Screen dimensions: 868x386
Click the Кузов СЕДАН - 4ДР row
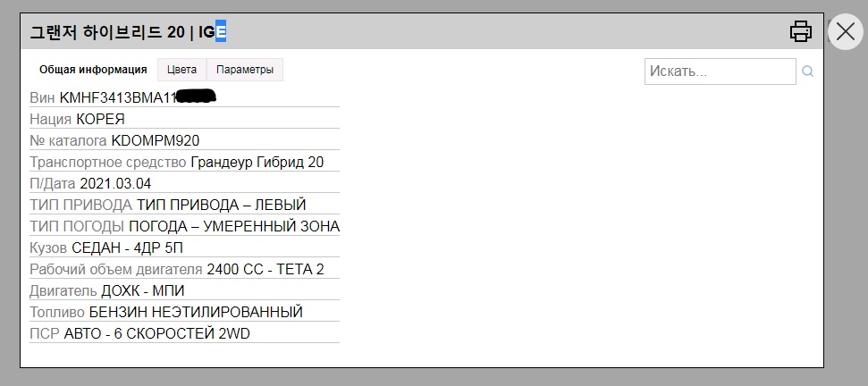184,248
